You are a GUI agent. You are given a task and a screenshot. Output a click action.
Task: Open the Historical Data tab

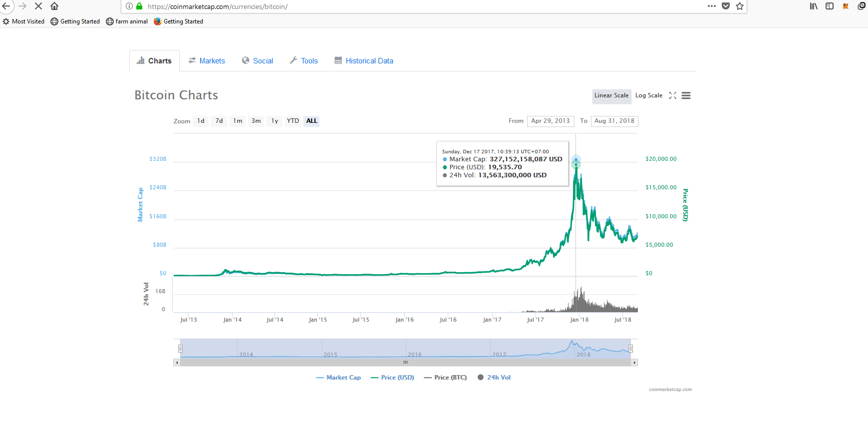tap(364, 61)
